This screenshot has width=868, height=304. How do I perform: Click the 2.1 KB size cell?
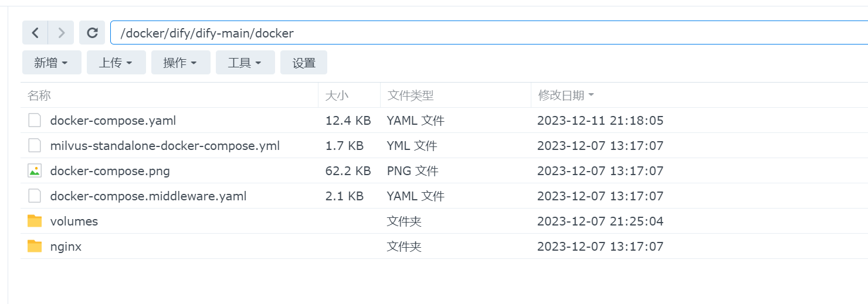[x=345, y=196]
